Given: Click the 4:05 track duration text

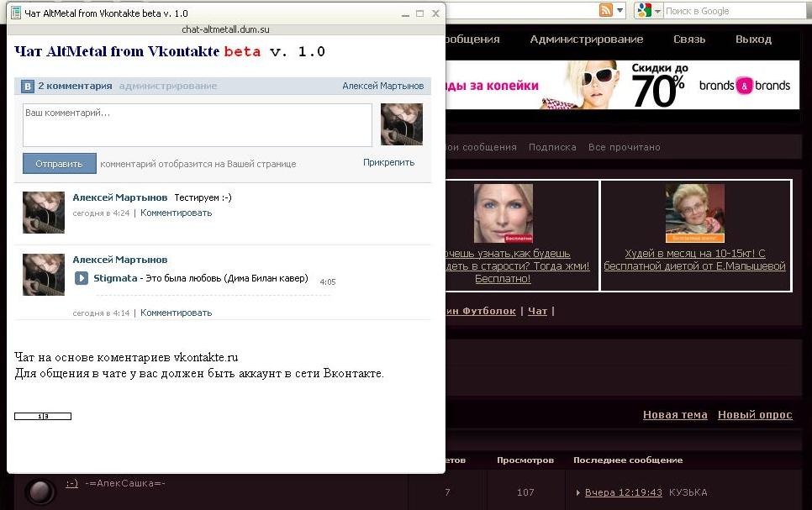Looking at the screenshot, I should click(x=327, y=281).
